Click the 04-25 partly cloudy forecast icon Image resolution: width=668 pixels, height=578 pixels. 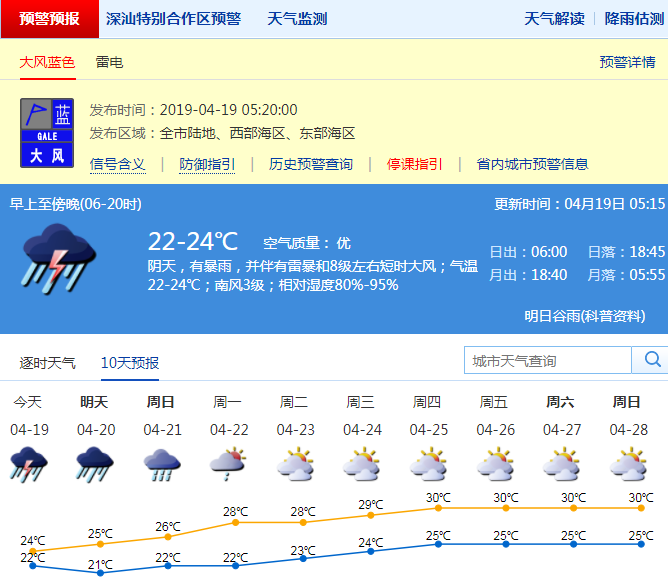click(427, 464)
